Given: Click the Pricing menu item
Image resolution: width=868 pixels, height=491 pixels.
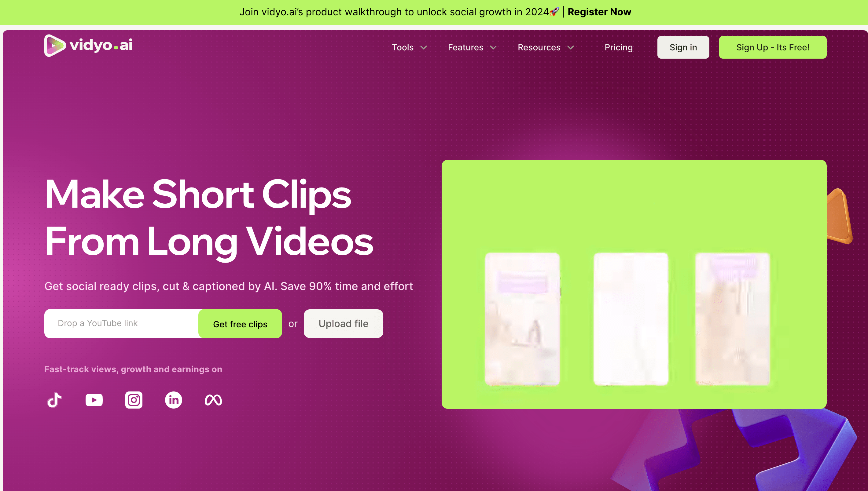Looking at the screenshot, I should pyautogui.click(x=619, y=47).
